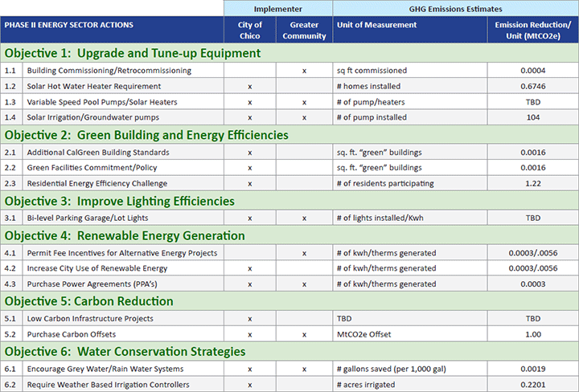The width and height of the screenshot is (579, 392).
Task: Click the Objective 1 Upgrade and Tune-up Equipment heading
Action: [x=133, y=53]
